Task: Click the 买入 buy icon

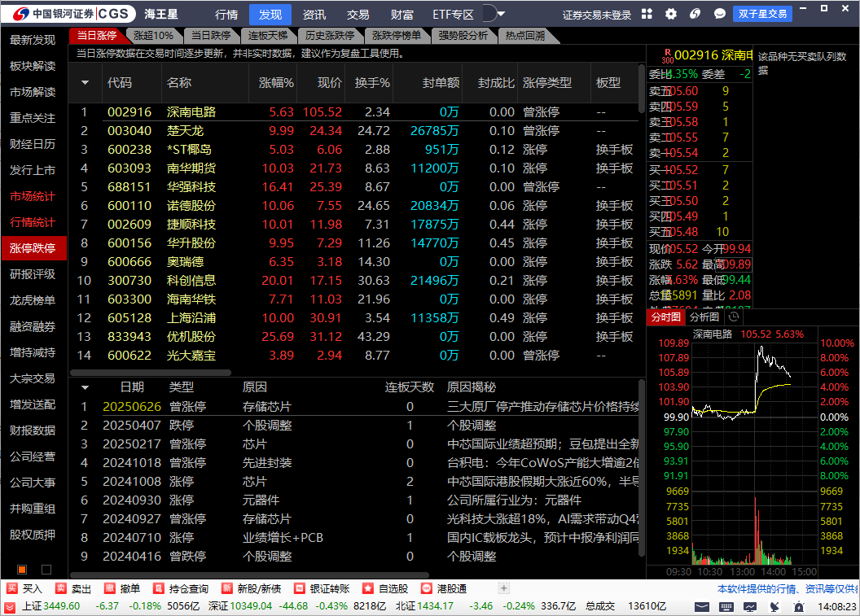Action: tap(11, 588)
